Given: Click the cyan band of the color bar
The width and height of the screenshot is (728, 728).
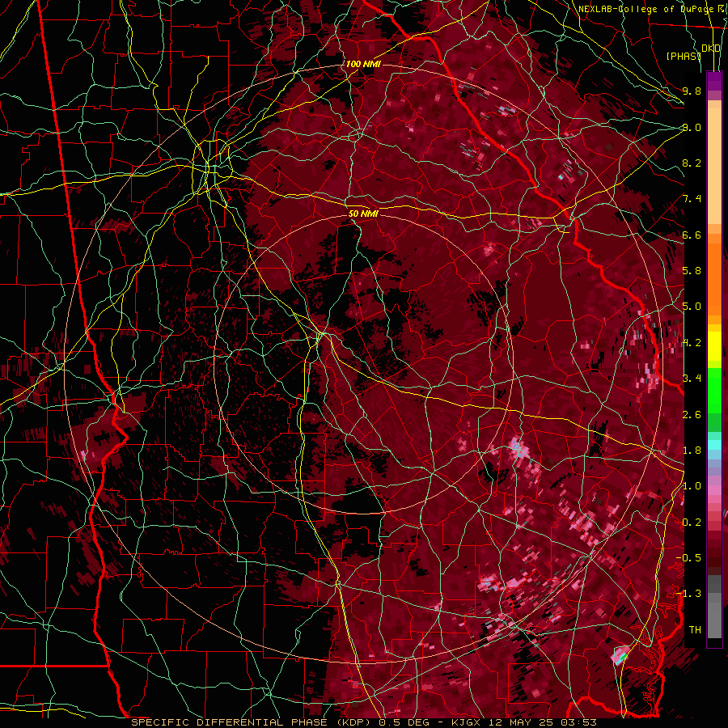Looking at the screenshot, I should pyautogui.click(x=714, y=445).
